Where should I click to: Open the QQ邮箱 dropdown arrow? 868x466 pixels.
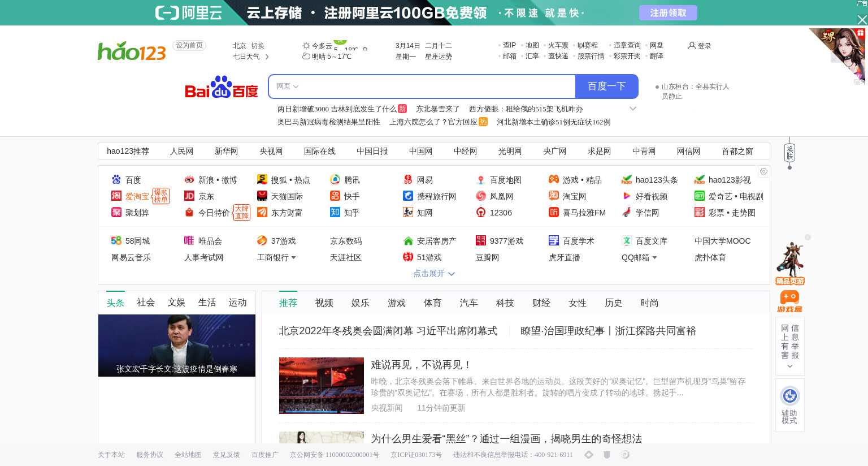click(x=654, y=257)
